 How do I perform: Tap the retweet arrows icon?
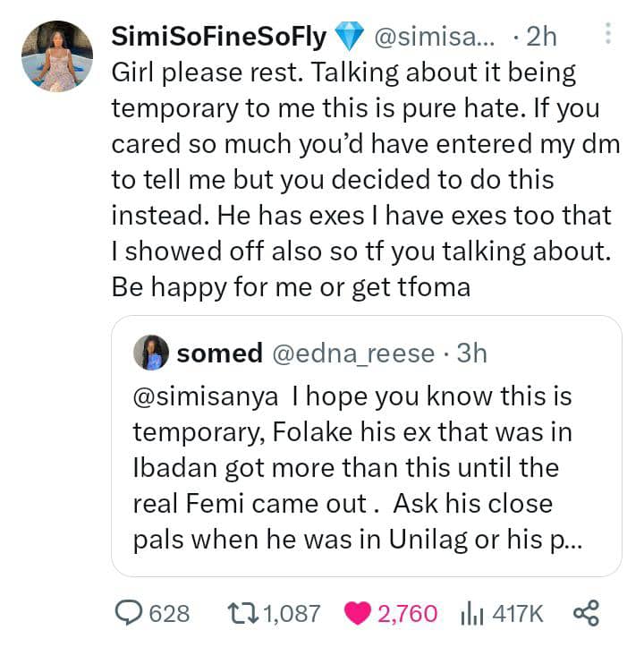241,613
